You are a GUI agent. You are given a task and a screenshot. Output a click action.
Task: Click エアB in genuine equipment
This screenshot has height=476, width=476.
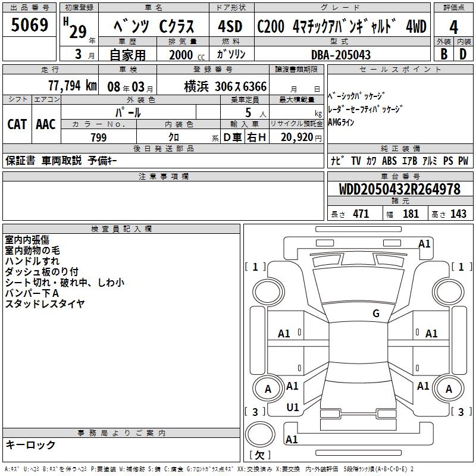409,161
